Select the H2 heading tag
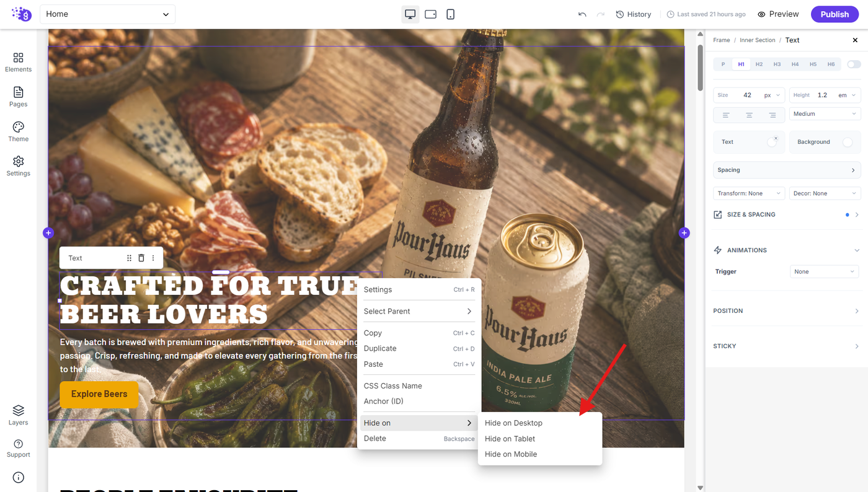The height and width of the screenshot is (492, 868). pyautogui.click(x=759, y=64)
